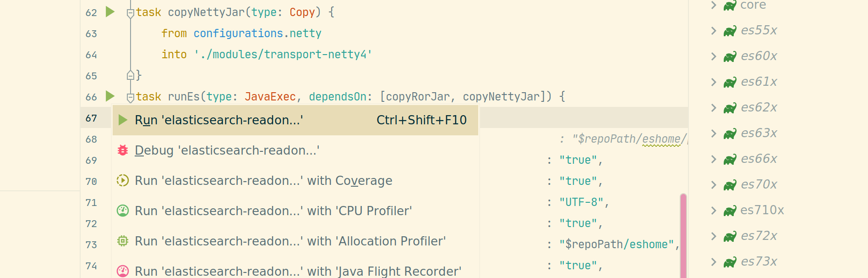
Task: Run 'elasticsearch-readon...' from context menu
Action: (x=295, y=120)
